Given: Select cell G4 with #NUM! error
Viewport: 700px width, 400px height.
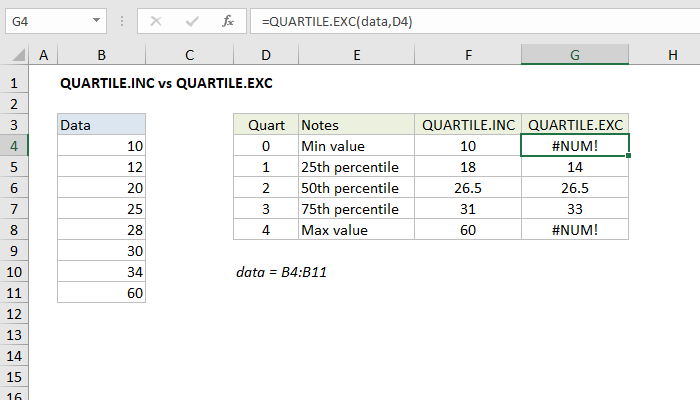Looking at the screenshot, I should (x=575, y=146).
